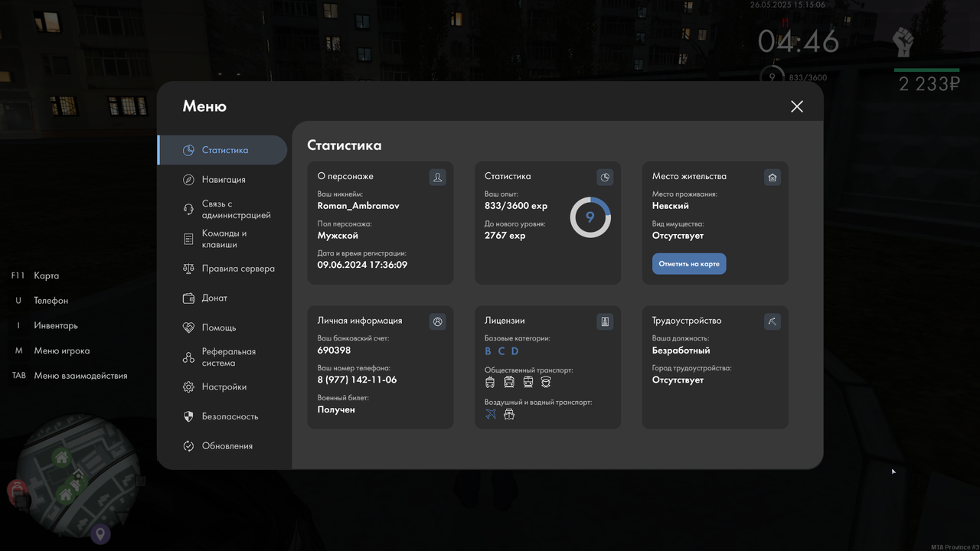This screenshot has height=551, width=980.
Task: Click the residence value Невский
Action: (x=671, y=206)
